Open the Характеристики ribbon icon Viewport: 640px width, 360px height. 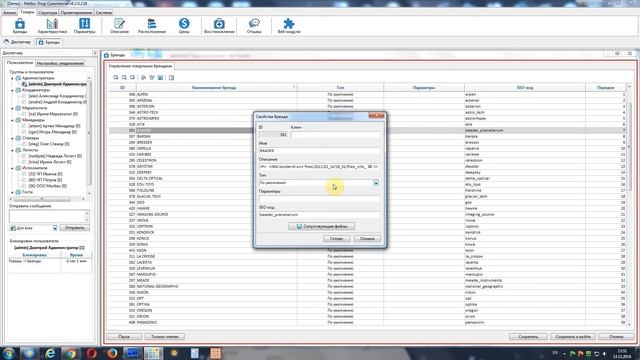point(52,26)
